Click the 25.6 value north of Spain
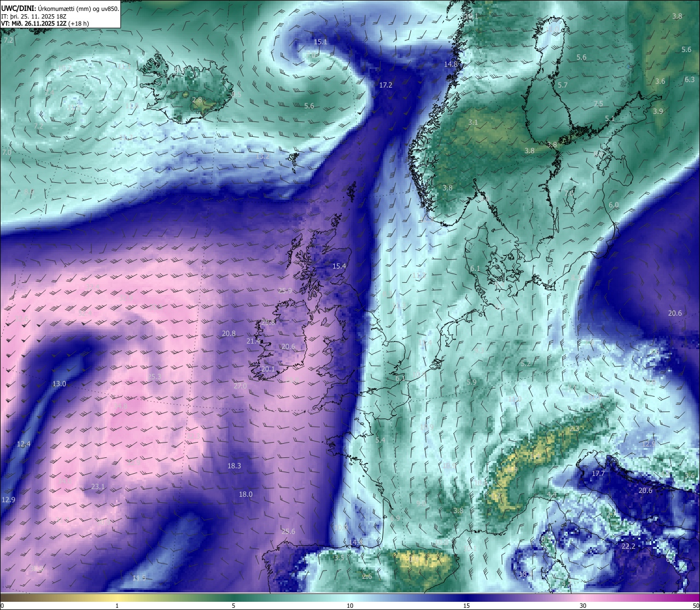This screenshot has width=700, height=610. tap(288, 531)
